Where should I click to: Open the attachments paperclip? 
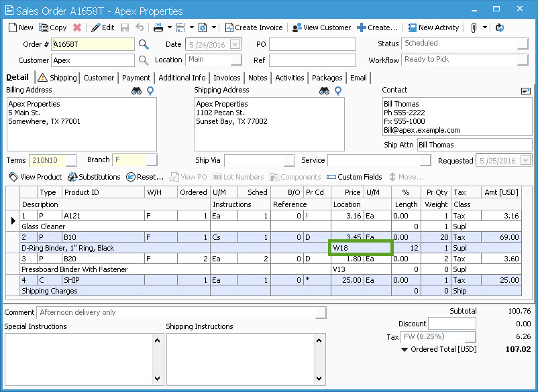(474, 27)
